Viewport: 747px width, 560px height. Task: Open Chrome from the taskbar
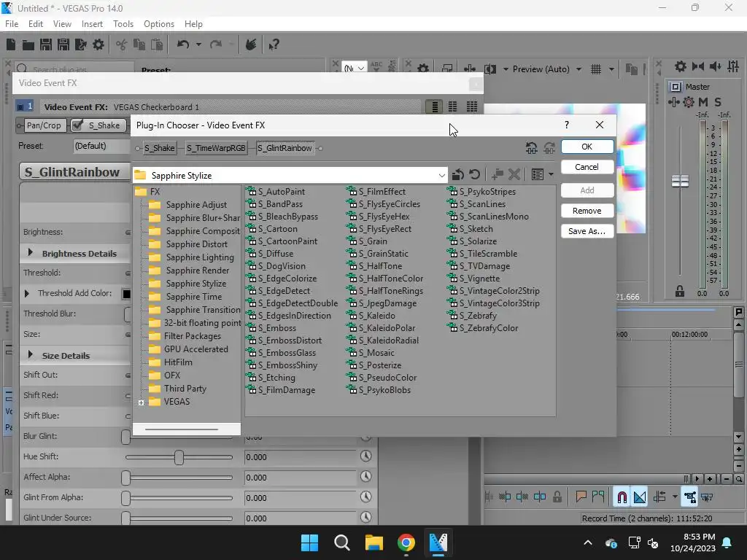tap(406, 542)
